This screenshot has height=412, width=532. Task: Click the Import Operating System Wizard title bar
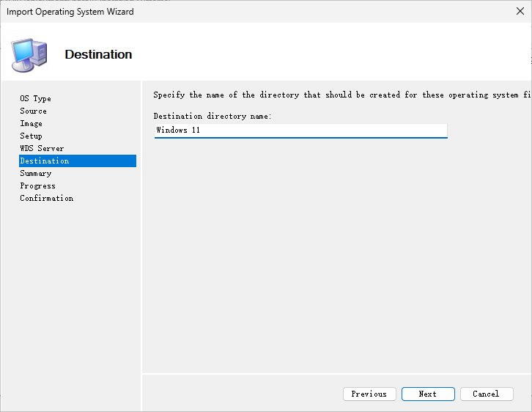click(x=220, y=12)
